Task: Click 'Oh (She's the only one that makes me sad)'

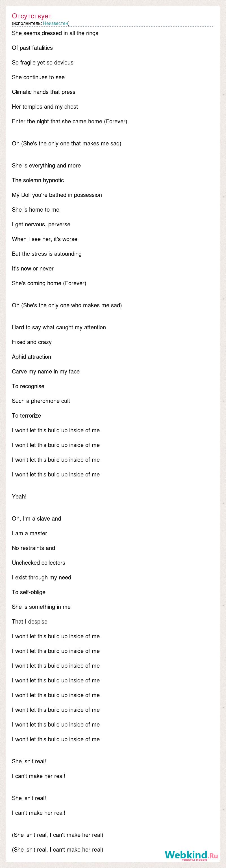Action: click(67, 143)
